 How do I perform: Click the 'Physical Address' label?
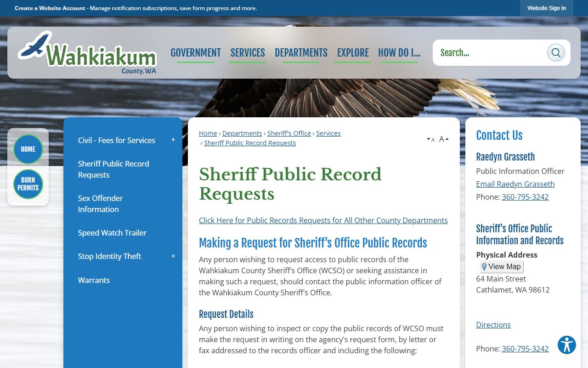point(507,255)
